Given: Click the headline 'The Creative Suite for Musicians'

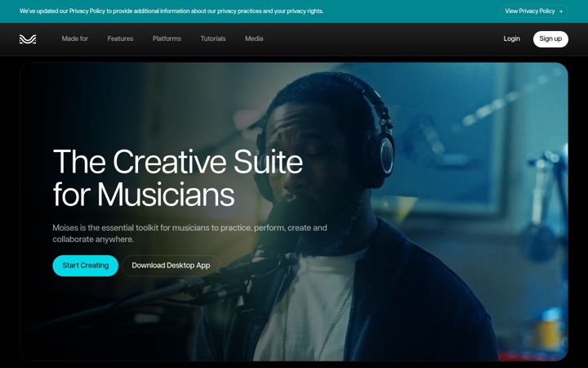Looking at the screenshot, I should point(178,178).
